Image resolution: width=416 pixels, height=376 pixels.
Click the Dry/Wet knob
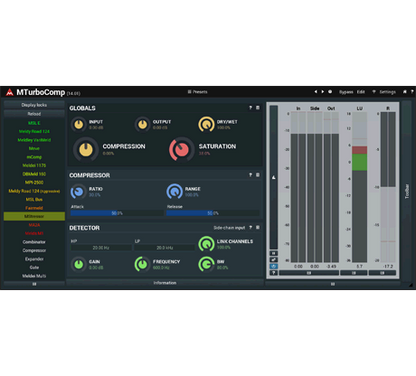(206, 124)
